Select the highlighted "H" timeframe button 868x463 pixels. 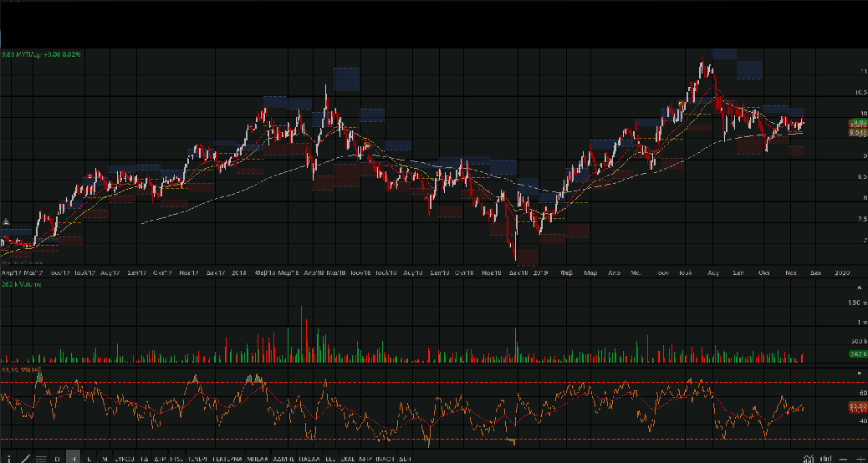(x=74, y=458)
